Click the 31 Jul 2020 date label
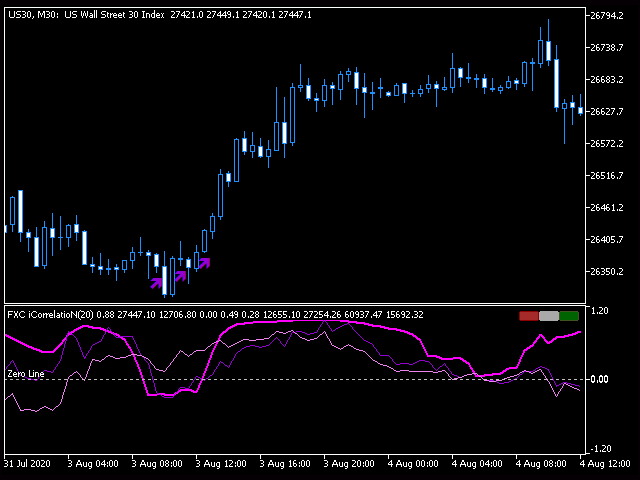 [x=29, y=465]
